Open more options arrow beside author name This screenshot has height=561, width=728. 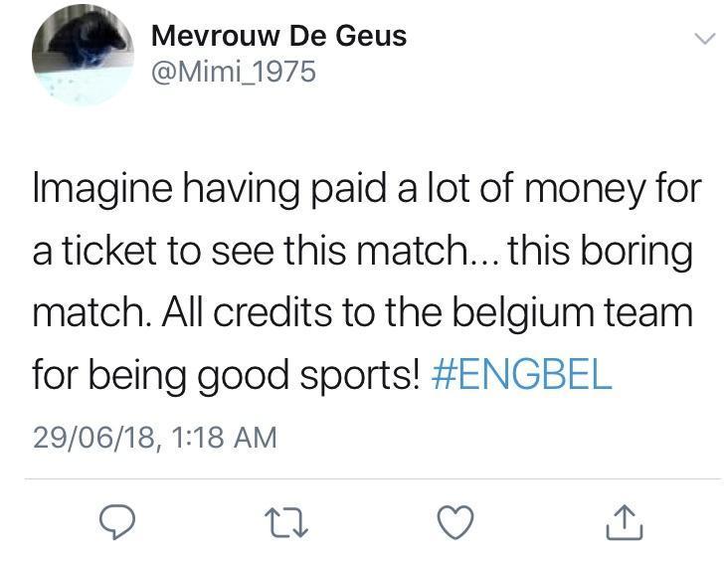click(705, 39)
